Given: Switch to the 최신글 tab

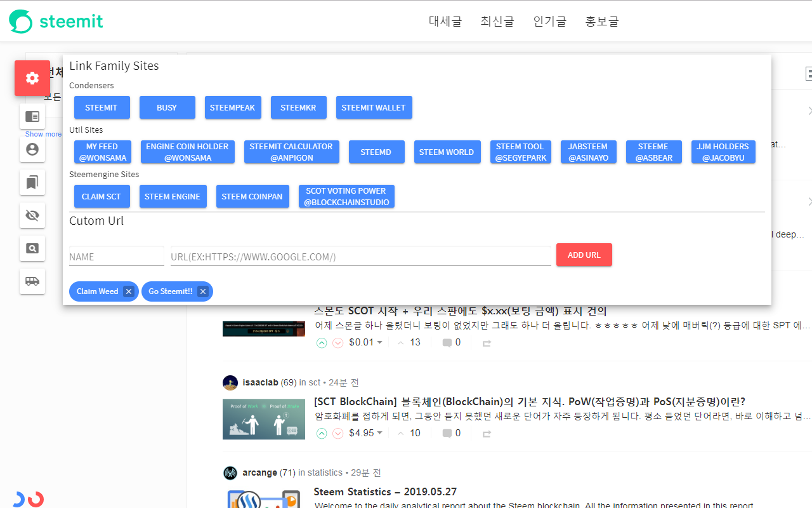Looking at the screenshot, I should pos(497,21).
